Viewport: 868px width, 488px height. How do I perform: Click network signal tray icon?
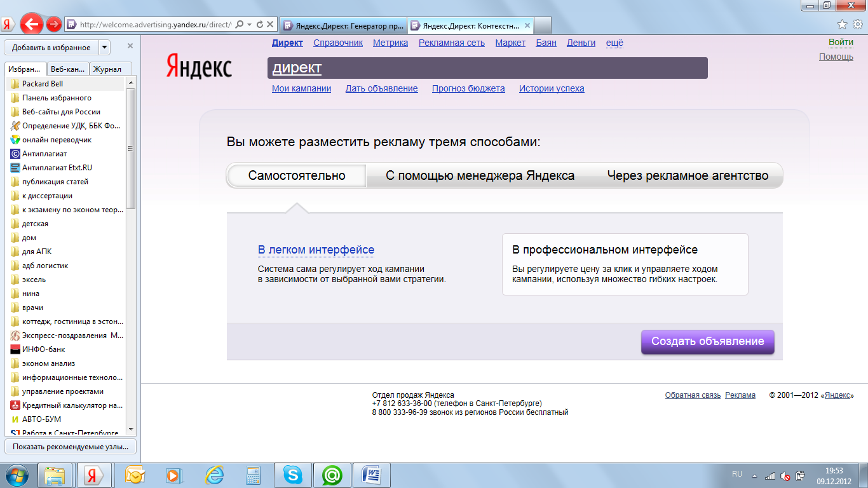[770, 475]
